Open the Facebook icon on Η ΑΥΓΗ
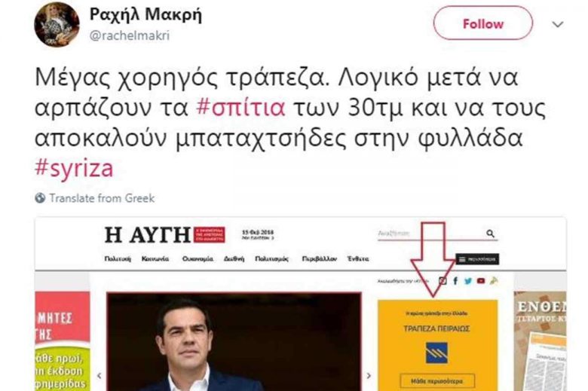This screenshot has width=588, height=391. [x=455, y=280]
